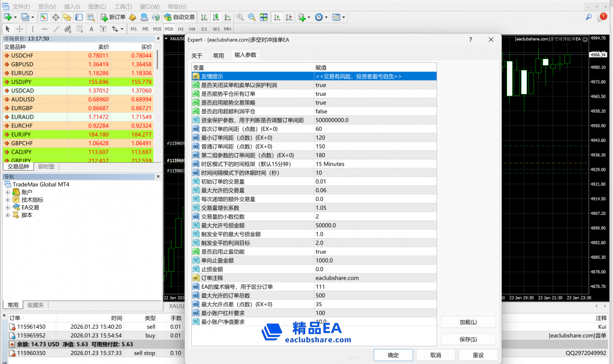
Task: Open the 图表(C) menu
Action: pyautogui.click(x=98, y=6)
